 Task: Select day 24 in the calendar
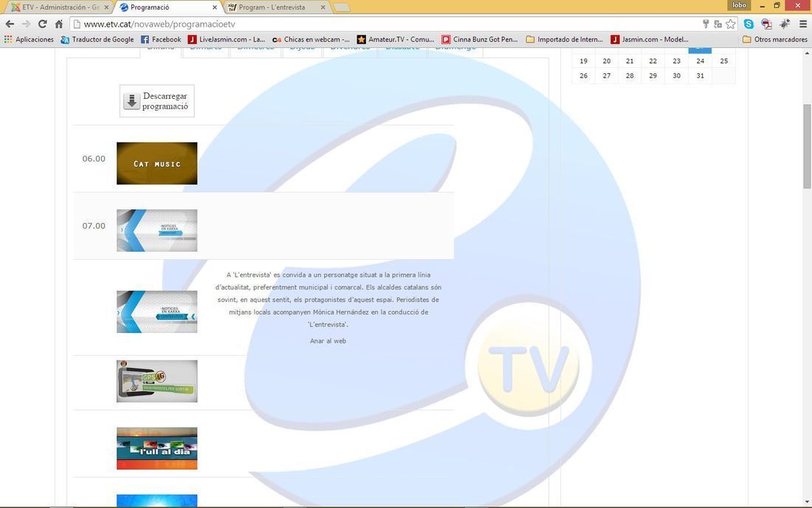[700, 61]
